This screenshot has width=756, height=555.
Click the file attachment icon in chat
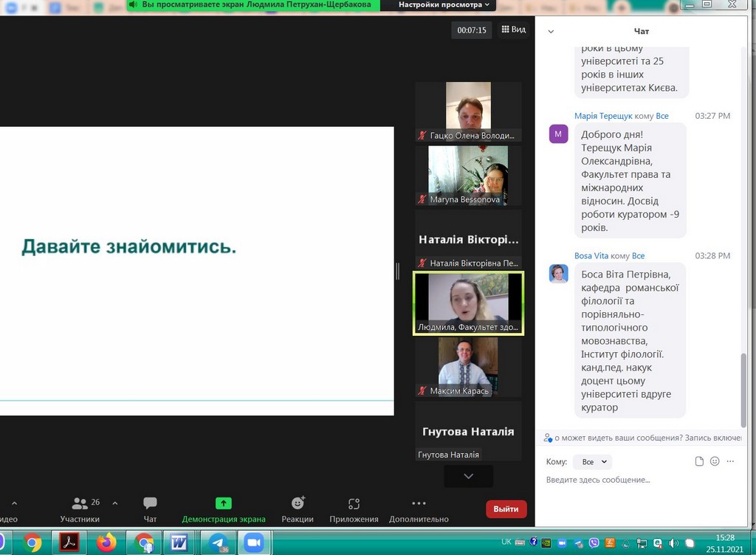click(699, 461)
